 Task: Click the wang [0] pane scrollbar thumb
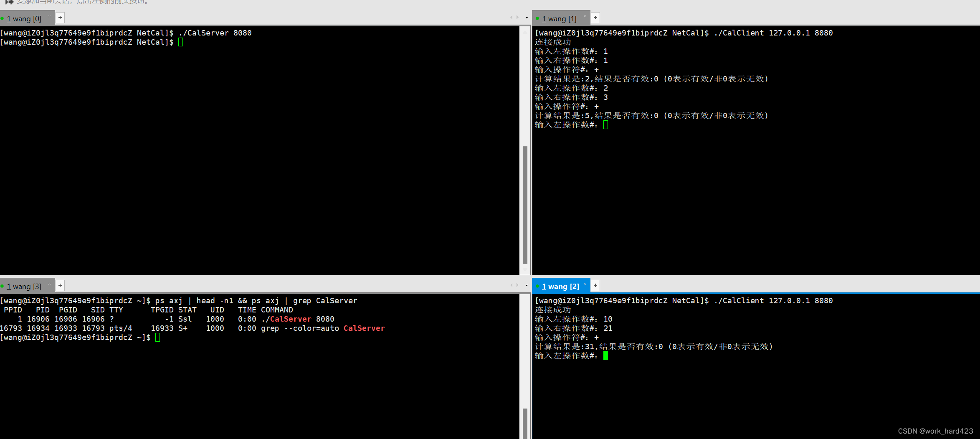[x=525, y=205]
